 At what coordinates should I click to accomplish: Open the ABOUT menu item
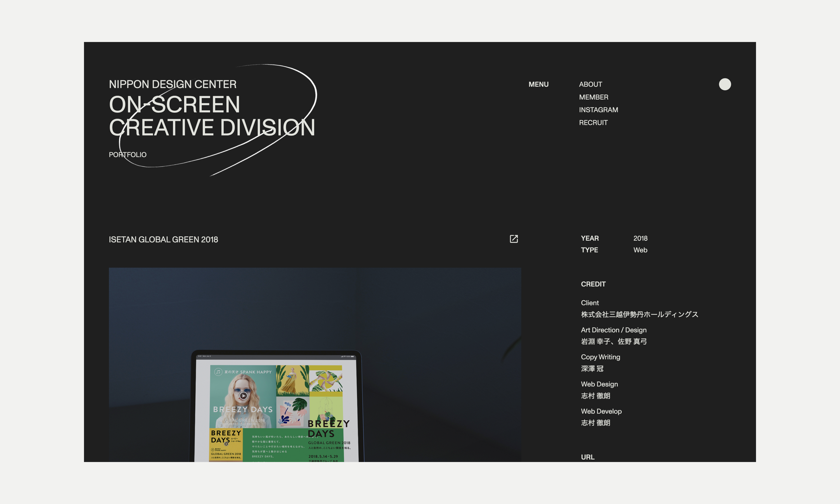tap(590, 84)
